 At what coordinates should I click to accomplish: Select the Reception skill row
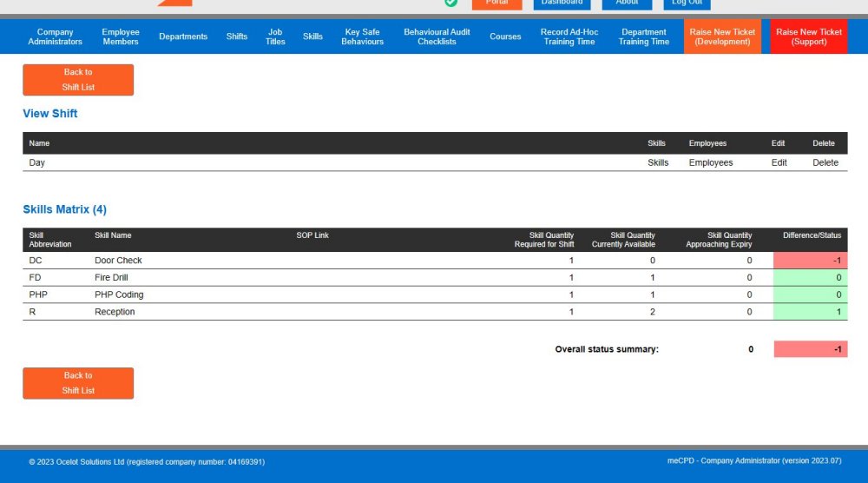point(115,312)
